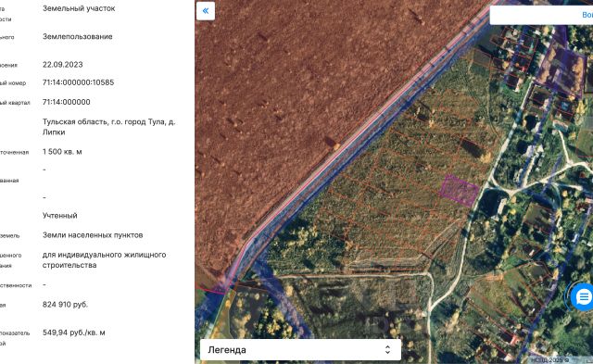Click the Землепользование type value

coord(78,37)
